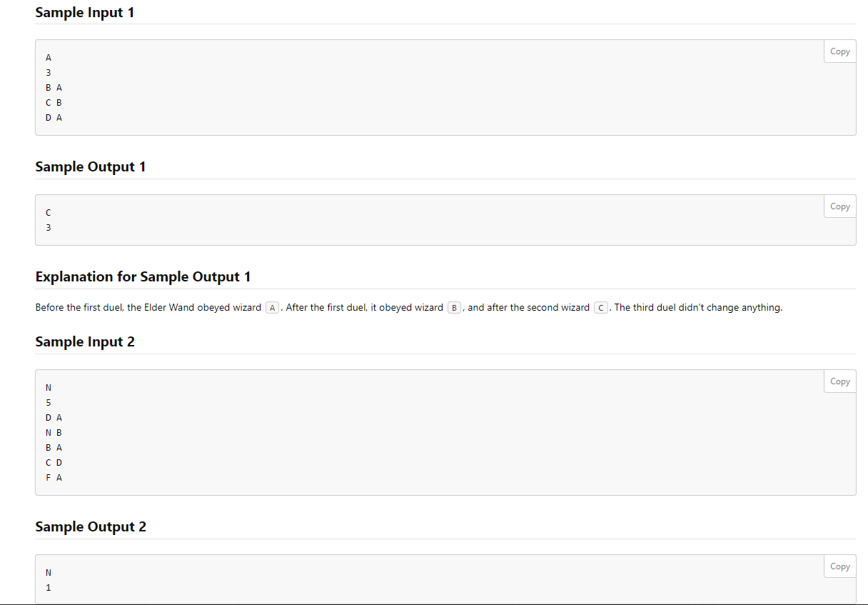Click inline code tag B in the explanation
Screen dimensions: 868x605
point(454,308)
